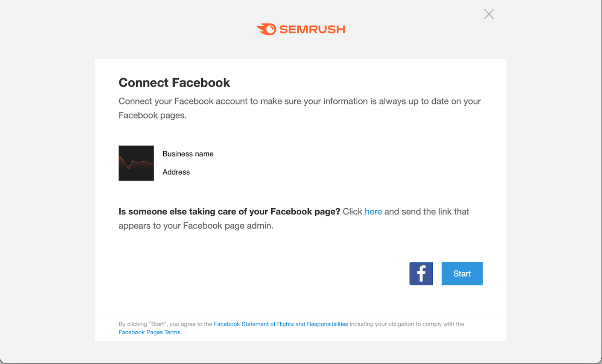This screenshot has width=602, height=364.
Task: View the Facebook Pages Terms
Action: (x=149, y=332)
